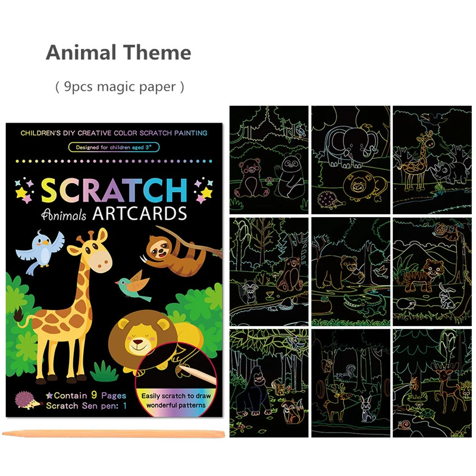
Task: Select the tiger and rabbit scratch card
Action: click(433, 272)
